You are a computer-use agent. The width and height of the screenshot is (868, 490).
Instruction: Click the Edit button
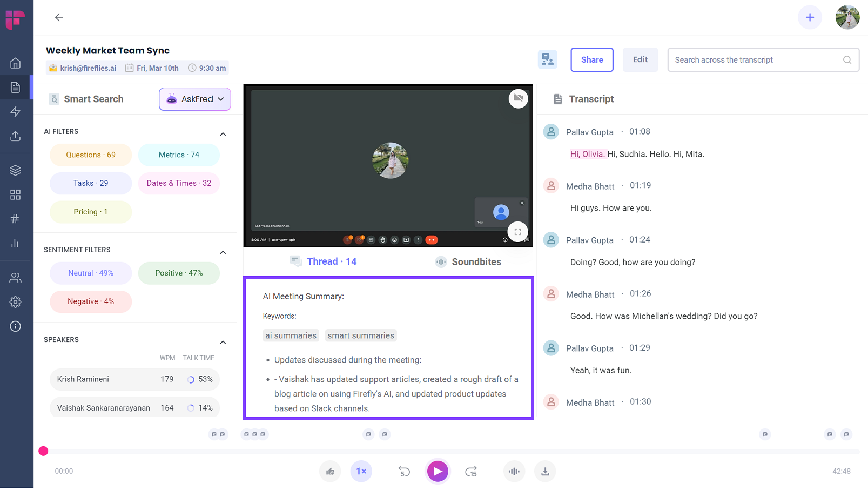[640, 59]
